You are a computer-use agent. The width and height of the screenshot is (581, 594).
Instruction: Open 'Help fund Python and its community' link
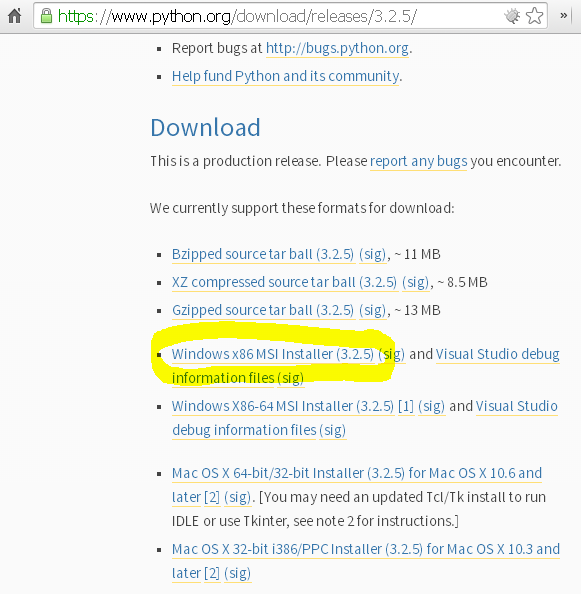[286, 77]
